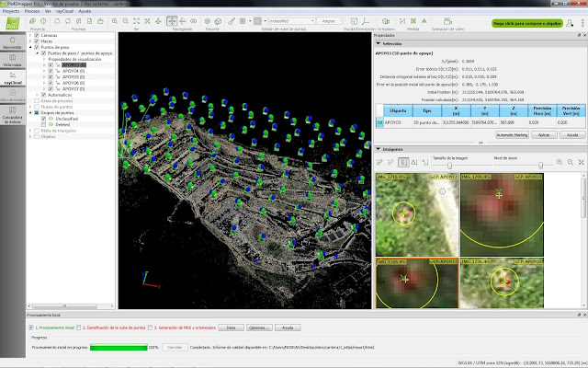The height and width of the screenshot is (368, 588).
Task: Open the rayCloud menu in menu bar
Action: pyautogui.click(x=64, y=9)
